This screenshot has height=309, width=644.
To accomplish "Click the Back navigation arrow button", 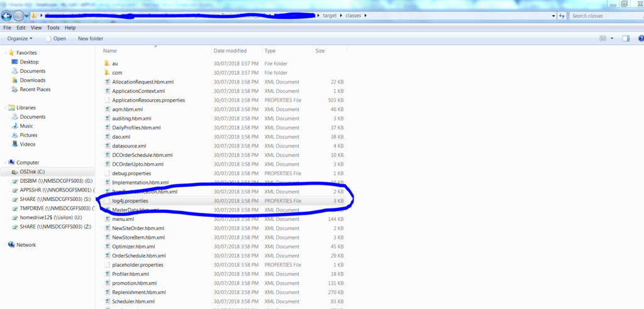I will coord(6,16).
